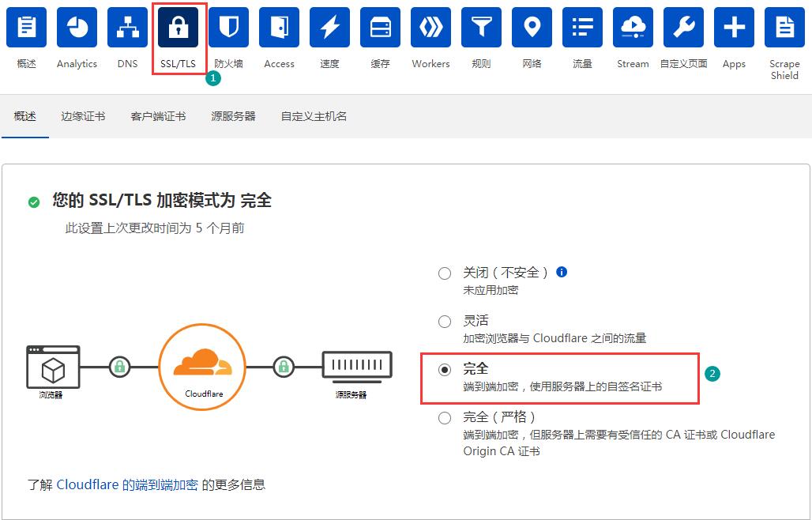Click the lock between Cloudflare and server
The width and height of the screenshot is (812, 520).
pyautogui.click(x=284, y=367)
